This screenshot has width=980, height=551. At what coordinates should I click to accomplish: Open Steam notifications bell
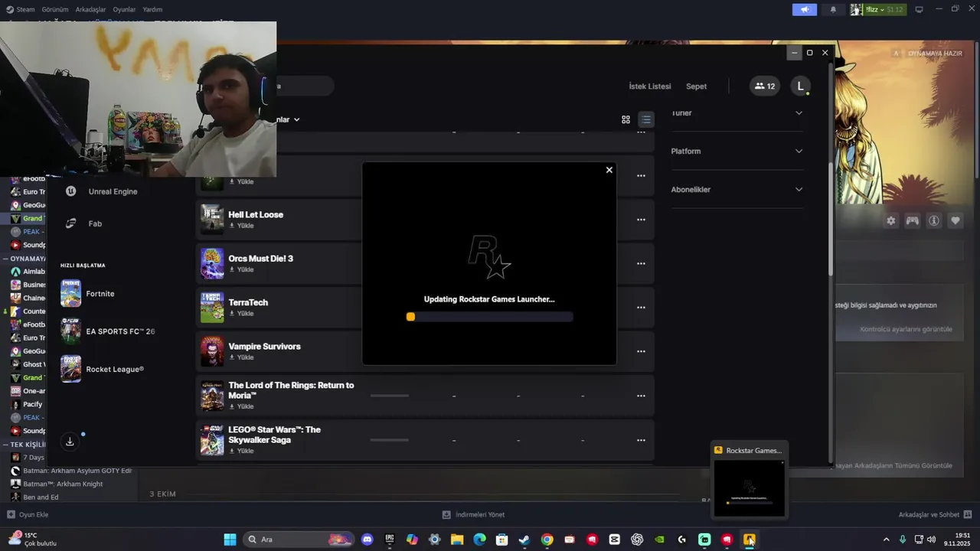[x=833, y=9]
